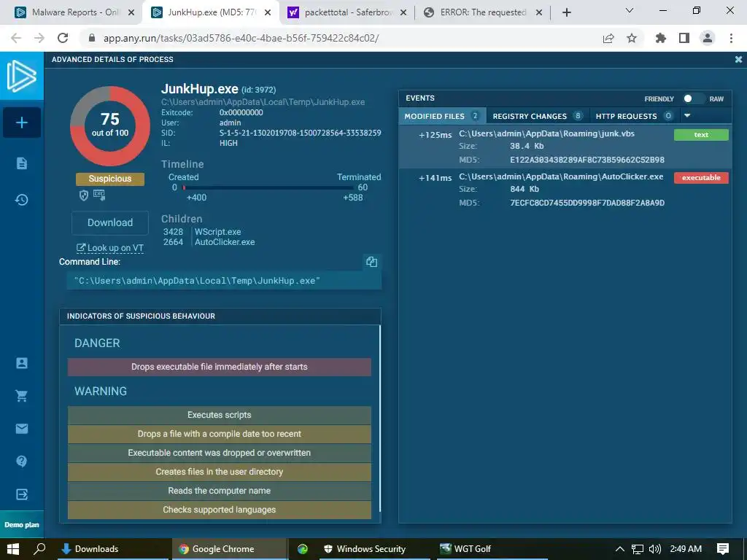Screen dimensions: 747x560
Task: Bookmark this page with star icon
Action: 632,38
